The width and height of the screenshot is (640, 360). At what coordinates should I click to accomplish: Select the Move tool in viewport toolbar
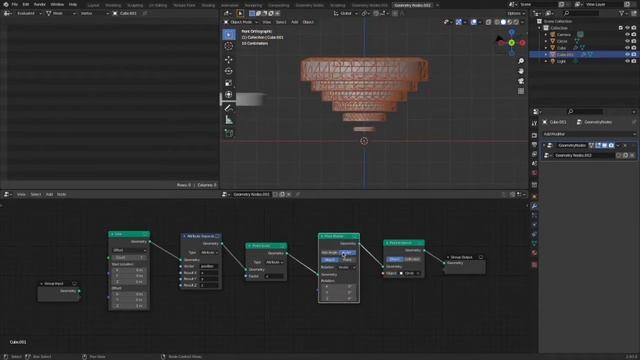click(x=229, y=60)
